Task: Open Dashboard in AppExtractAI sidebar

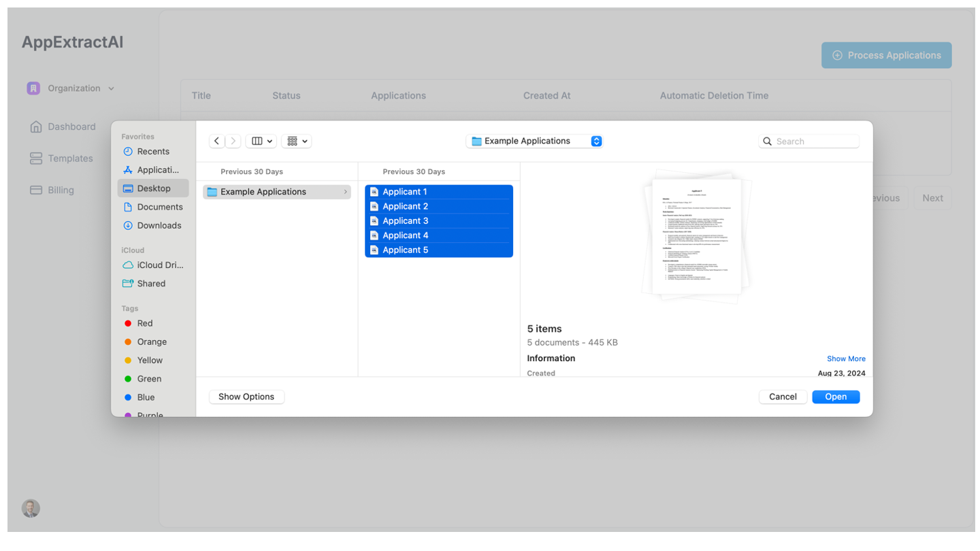Action: [x=63, y=127]
